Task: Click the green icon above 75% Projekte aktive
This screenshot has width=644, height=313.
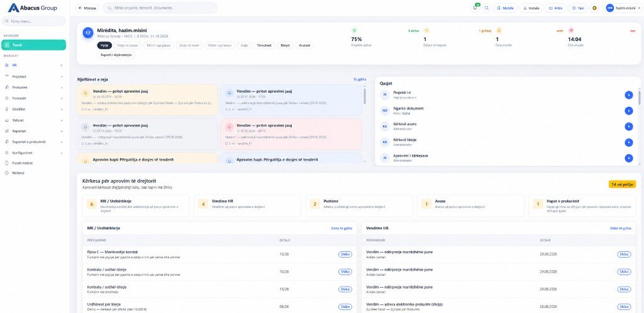Action: pos(354,30)
